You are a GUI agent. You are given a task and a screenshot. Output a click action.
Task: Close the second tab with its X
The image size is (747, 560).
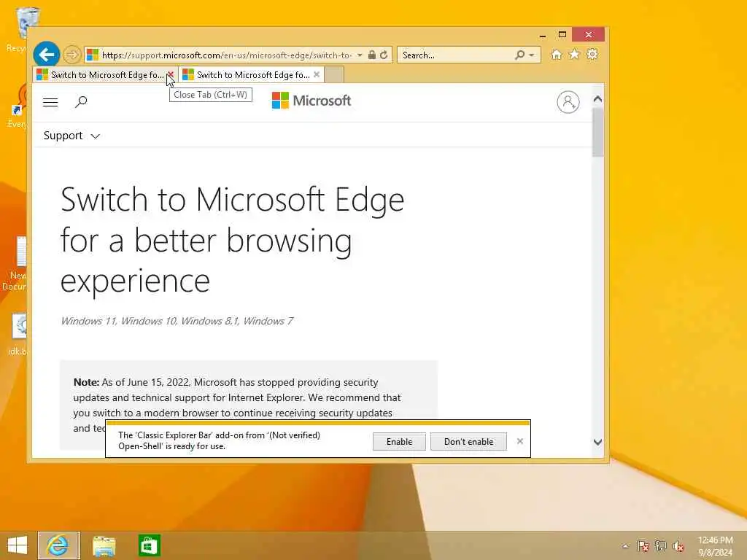[x=317, y=75]
